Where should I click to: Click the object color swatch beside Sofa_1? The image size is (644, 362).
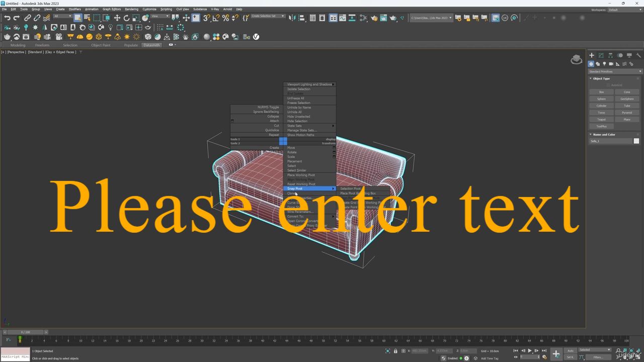(x=636, y=141)
